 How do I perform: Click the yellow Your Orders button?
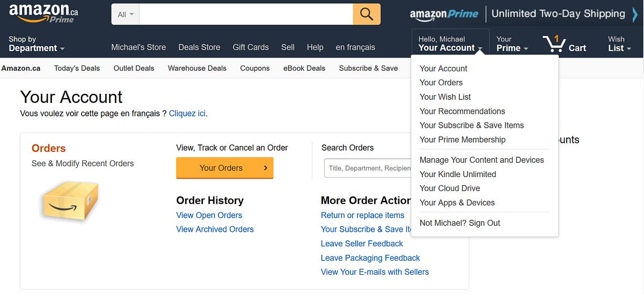click(x=225, y=168)
